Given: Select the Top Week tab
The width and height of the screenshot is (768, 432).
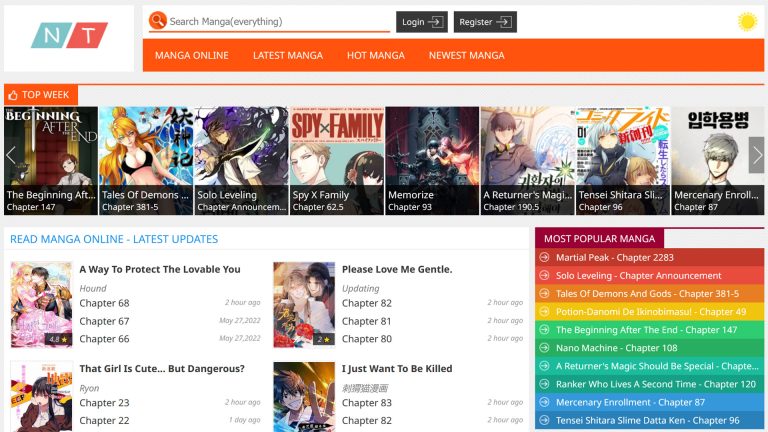Looking at the screenshot, I should [x=41, y=95].
